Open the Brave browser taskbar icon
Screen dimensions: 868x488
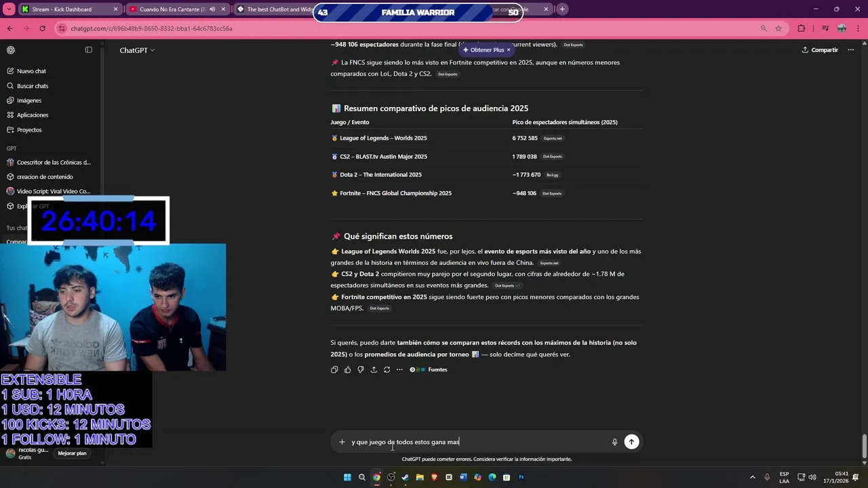click(435, 477)
